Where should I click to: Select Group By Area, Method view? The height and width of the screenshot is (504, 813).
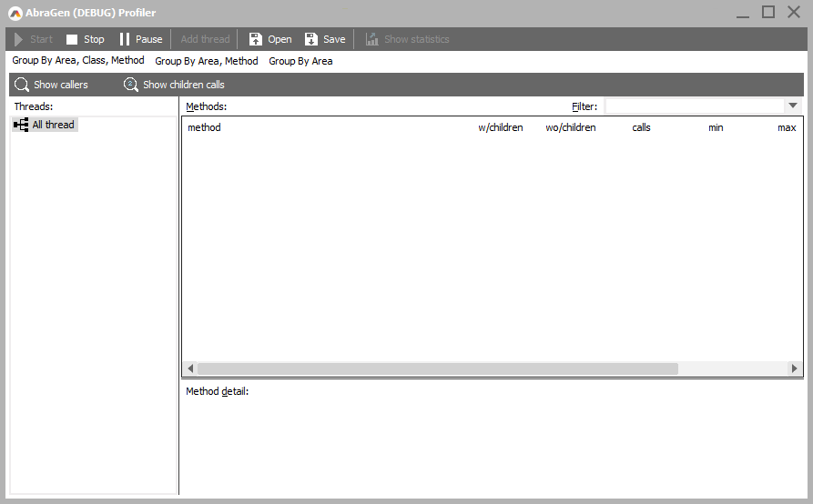(207, 61)
